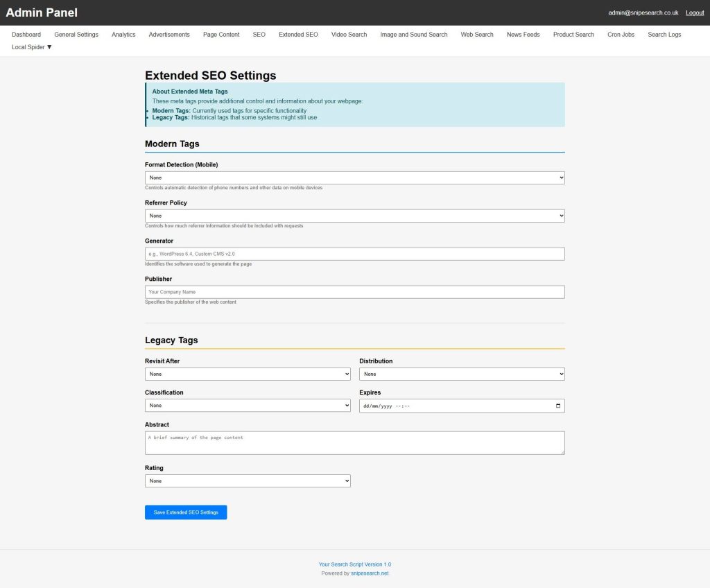Open the Rating dropdown

click(248, 481)
